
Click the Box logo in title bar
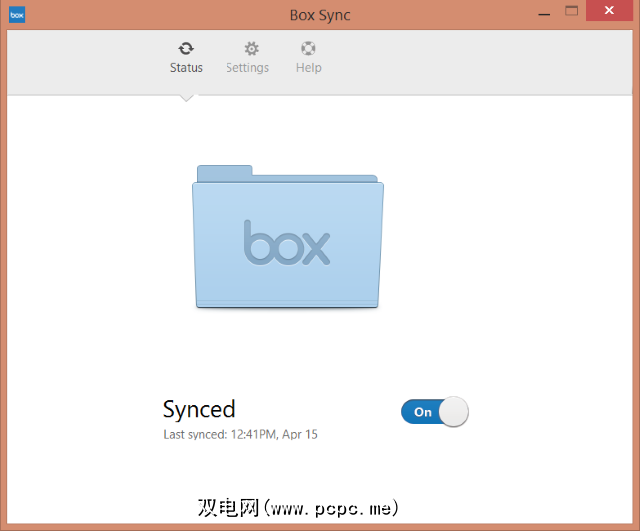17,15
